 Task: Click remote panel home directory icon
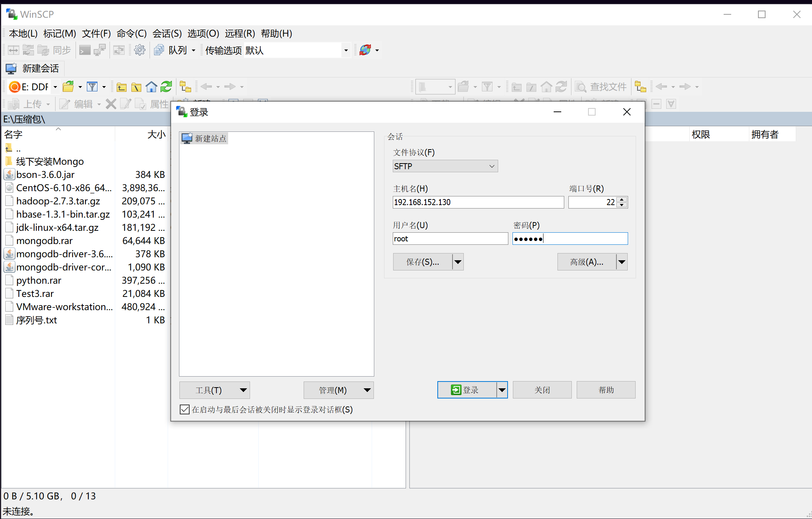546,87
